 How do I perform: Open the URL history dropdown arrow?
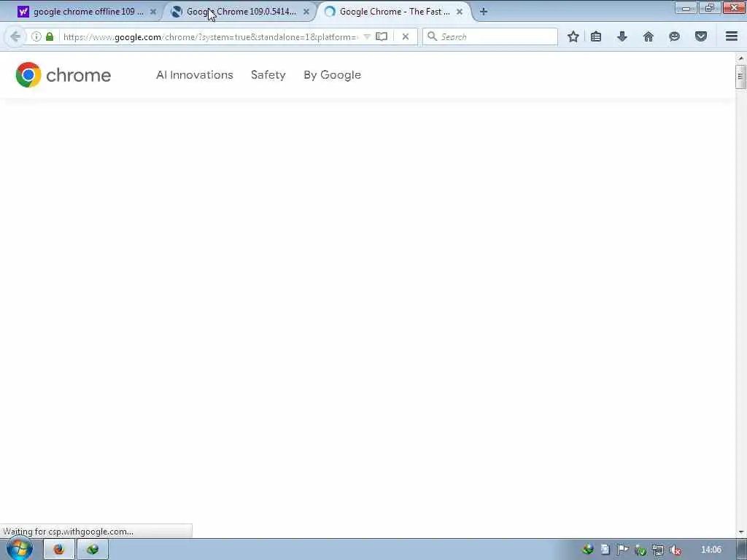(x=367, y=36)
